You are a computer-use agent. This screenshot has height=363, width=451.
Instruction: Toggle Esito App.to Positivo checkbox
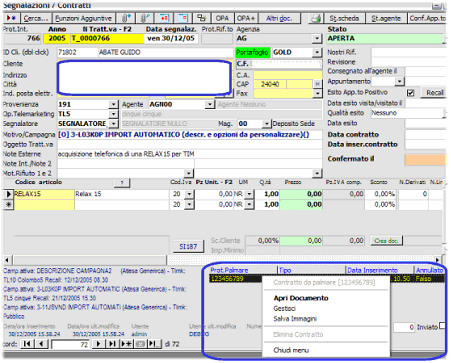pyautogui.click(x=411, y=93)
